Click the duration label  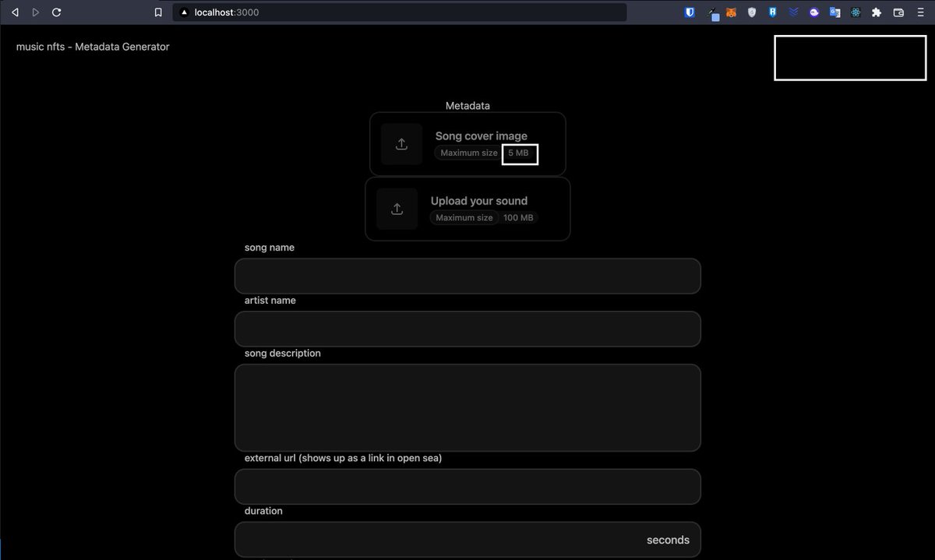(263, 511)
